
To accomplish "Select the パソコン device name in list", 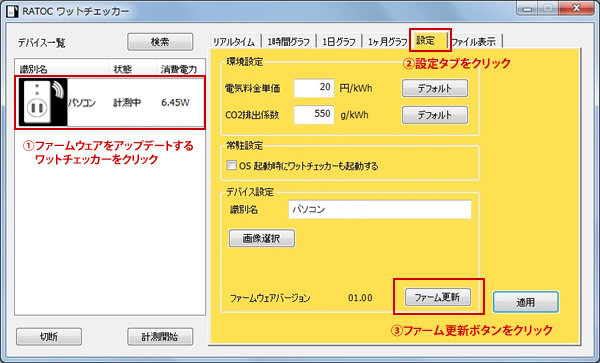I will point(82,103).
